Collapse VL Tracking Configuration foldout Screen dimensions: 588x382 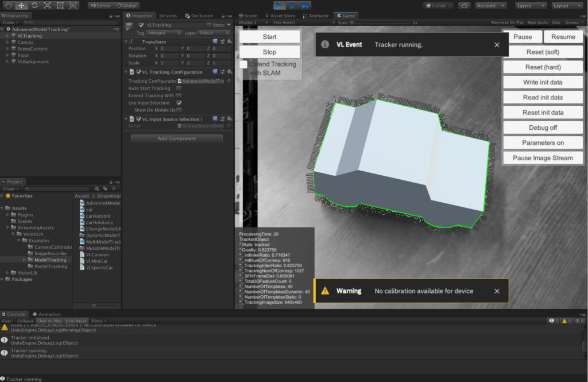pyautogui.click(x=126, y=72)
